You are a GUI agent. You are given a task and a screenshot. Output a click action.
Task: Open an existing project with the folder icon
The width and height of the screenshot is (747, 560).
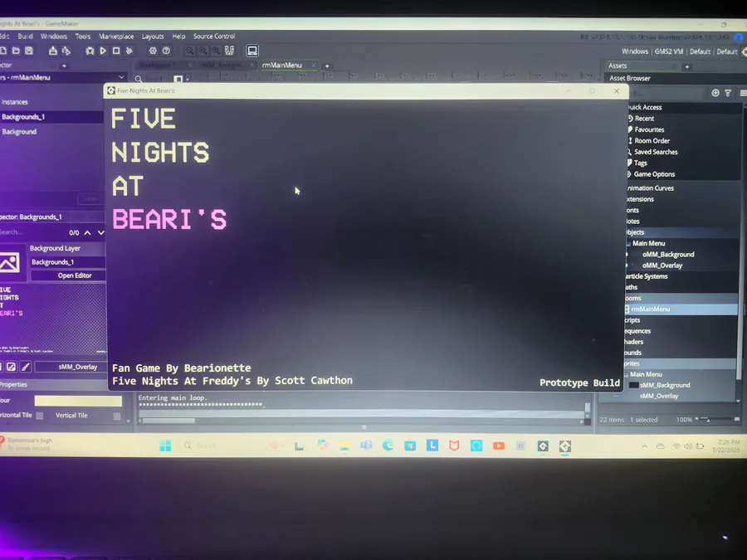(x=16, y=51)
